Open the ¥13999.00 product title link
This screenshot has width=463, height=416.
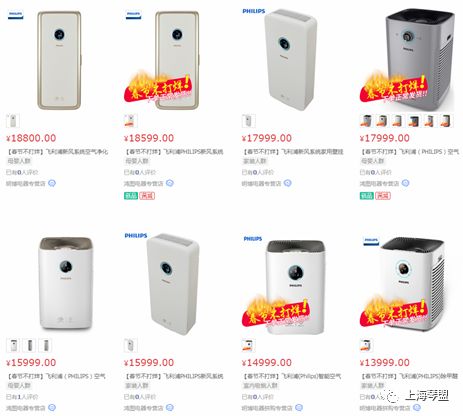pyautogui.click(x=410, y=376)
